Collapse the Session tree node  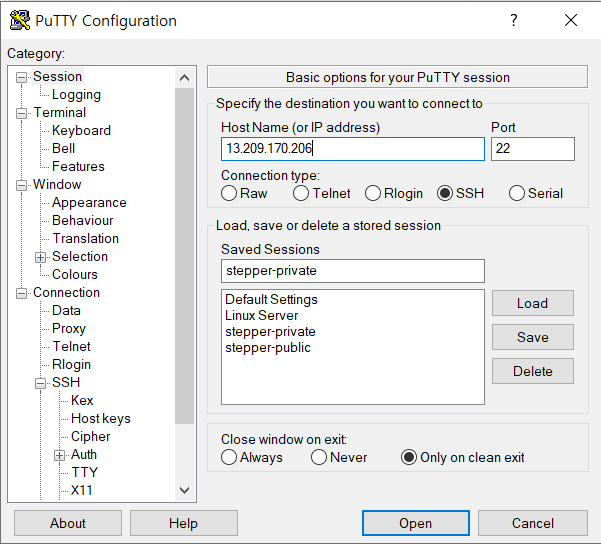coord(21,77)
